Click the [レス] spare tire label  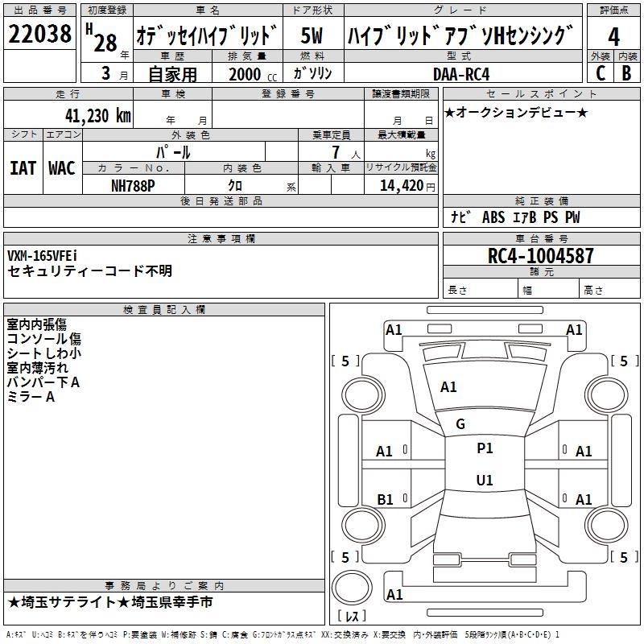[352, 616]
